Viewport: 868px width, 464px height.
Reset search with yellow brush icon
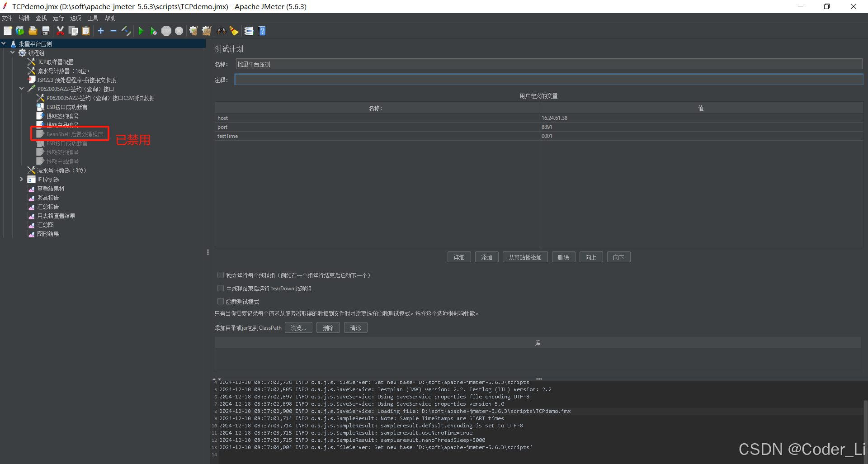click(234, 31)
